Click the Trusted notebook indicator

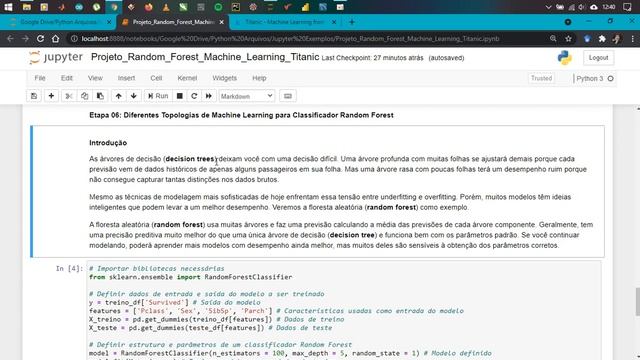pyautogui.click(x=541, y=78)
